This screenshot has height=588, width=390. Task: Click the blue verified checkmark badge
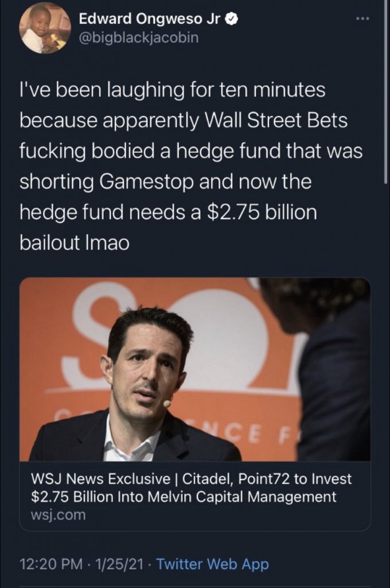click(x=232, y=19)
